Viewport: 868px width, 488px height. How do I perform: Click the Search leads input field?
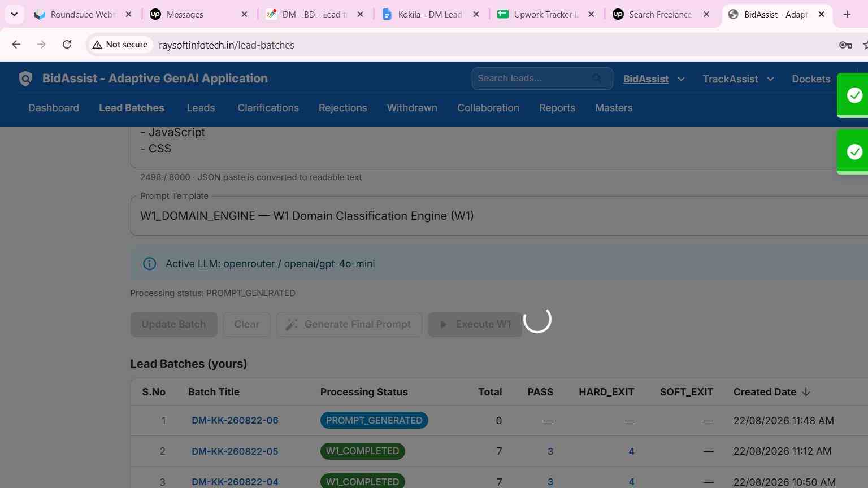pos(534,79)
